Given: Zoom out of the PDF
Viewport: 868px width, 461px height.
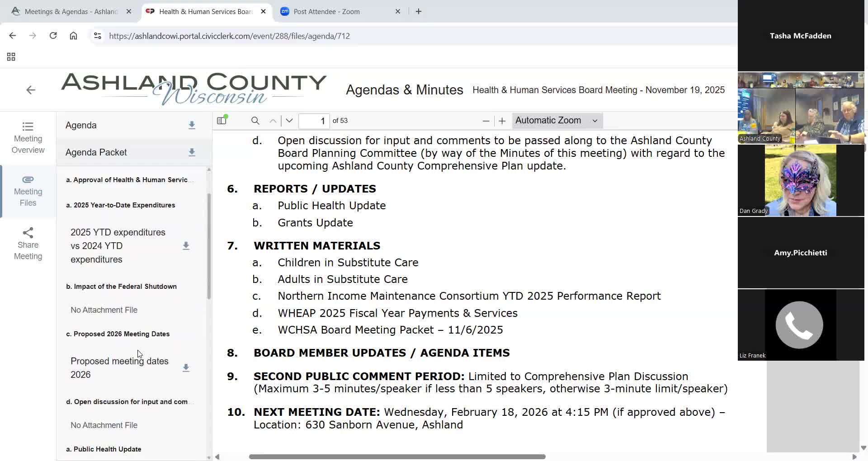Looking at the screenshot, I should pos(486,121).
